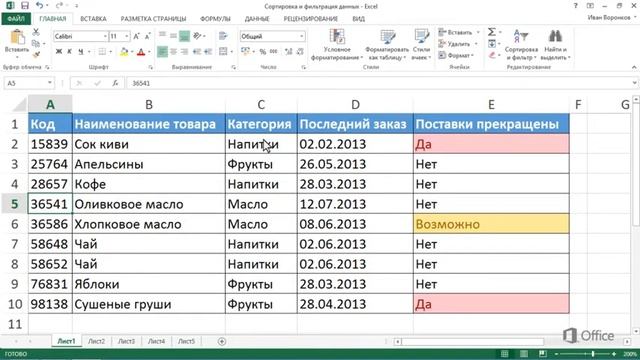
Task: Select row 6 header
Action: click(14, 224)
